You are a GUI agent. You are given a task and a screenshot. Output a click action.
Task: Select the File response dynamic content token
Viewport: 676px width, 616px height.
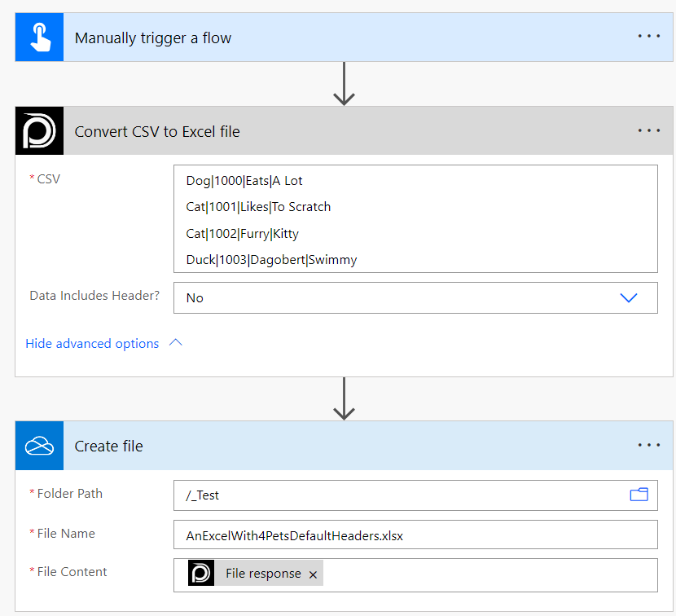click(262, 574)
